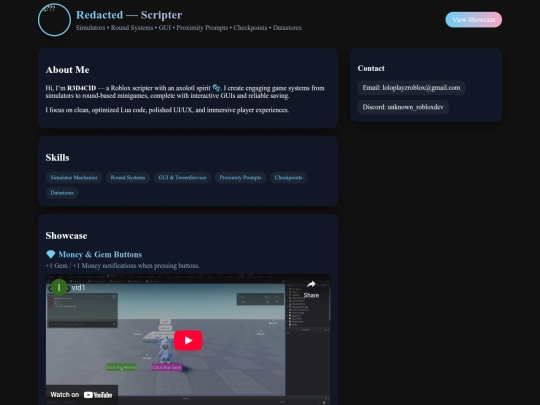Click the Redacted — Scripter title
Viewport: 540px width, 405px height.
[x=129, y=15]
